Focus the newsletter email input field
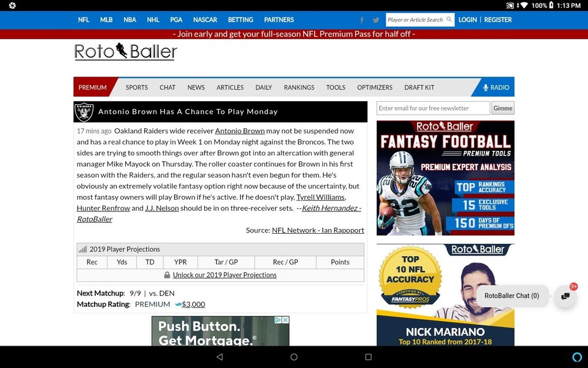The width and height of the screenshot is (588, 368). coord(433,108)
